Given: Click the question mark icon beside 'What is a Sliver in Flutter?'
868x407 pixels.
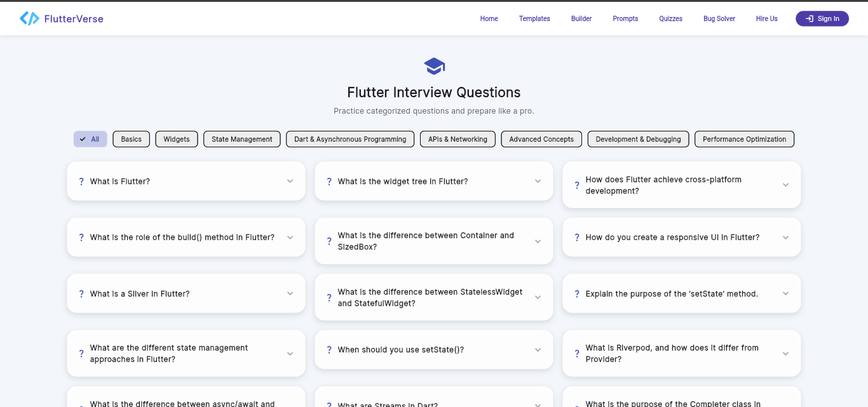Looking at the screenshot, I should pos(81,293).
